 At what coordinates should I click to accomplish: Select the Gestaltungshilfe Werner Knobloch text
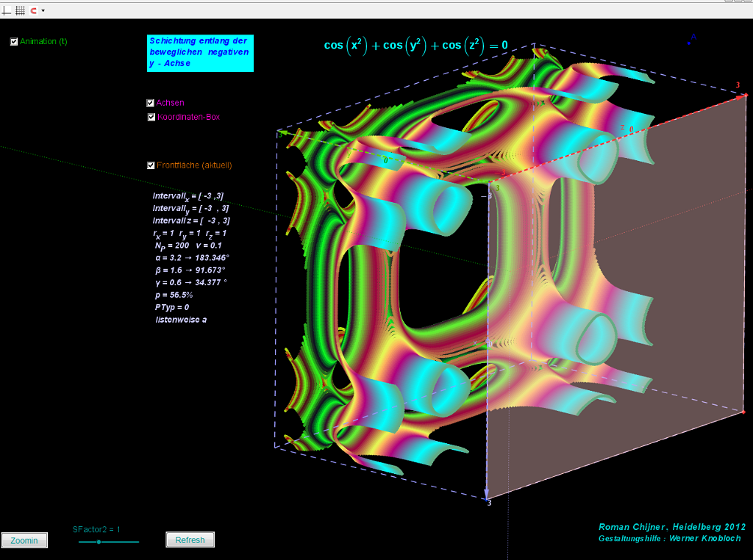(669, 539)
